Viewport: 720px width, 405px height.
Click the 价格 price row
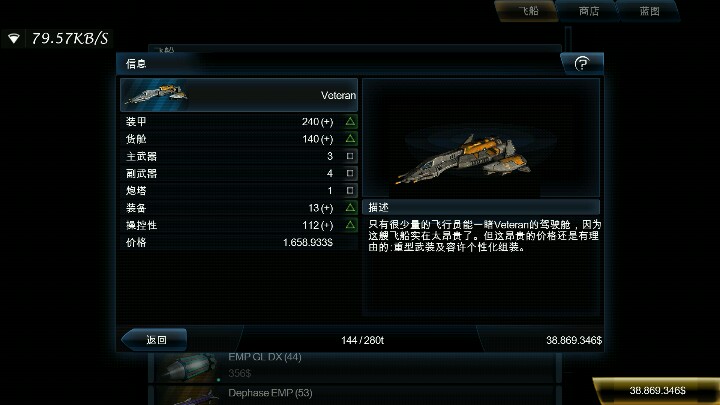pos(239,242)
